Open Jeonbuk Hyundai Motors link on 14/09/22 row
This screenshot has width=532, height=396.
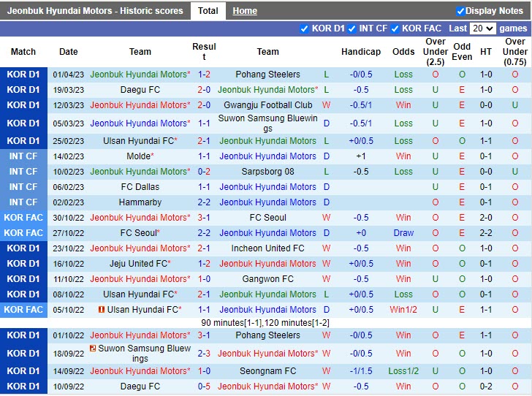(140, 371)
